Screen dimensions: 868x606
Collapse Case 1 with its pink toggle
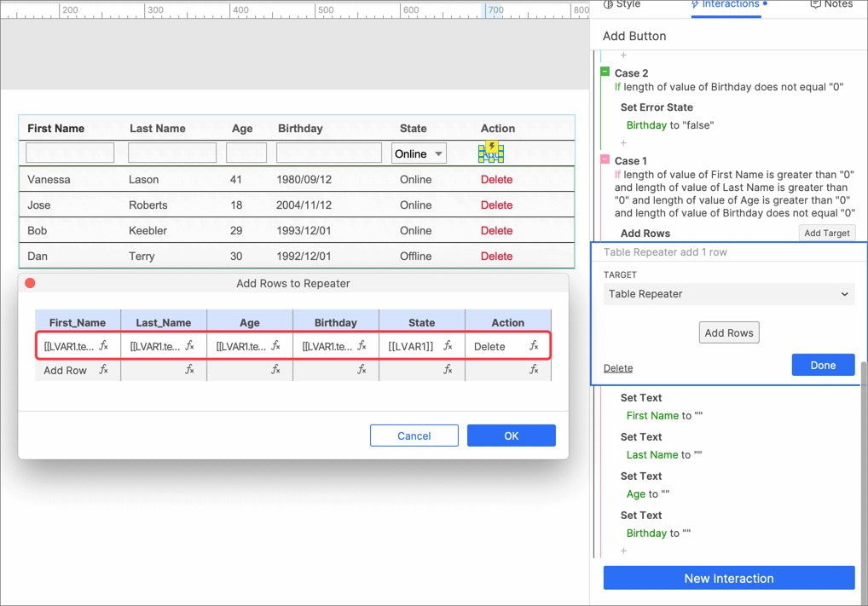point(605,160)
